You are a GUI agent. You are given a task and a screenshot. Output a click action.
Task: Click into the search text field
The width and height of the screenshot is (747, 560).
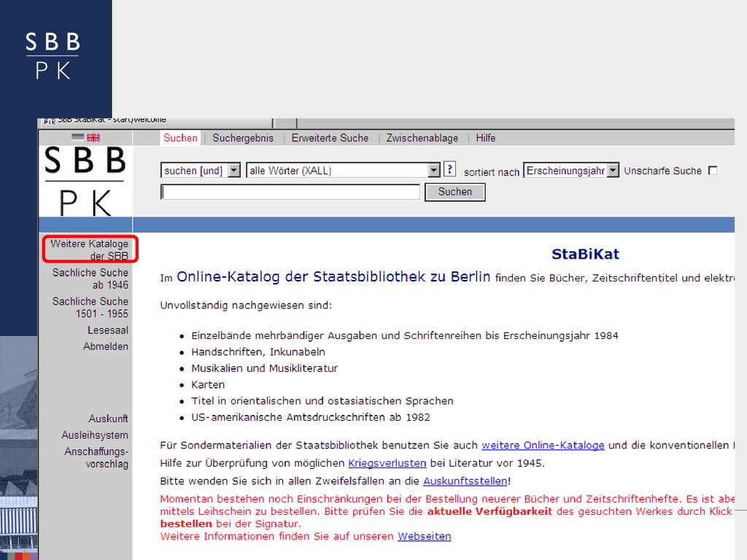(290, 192)
